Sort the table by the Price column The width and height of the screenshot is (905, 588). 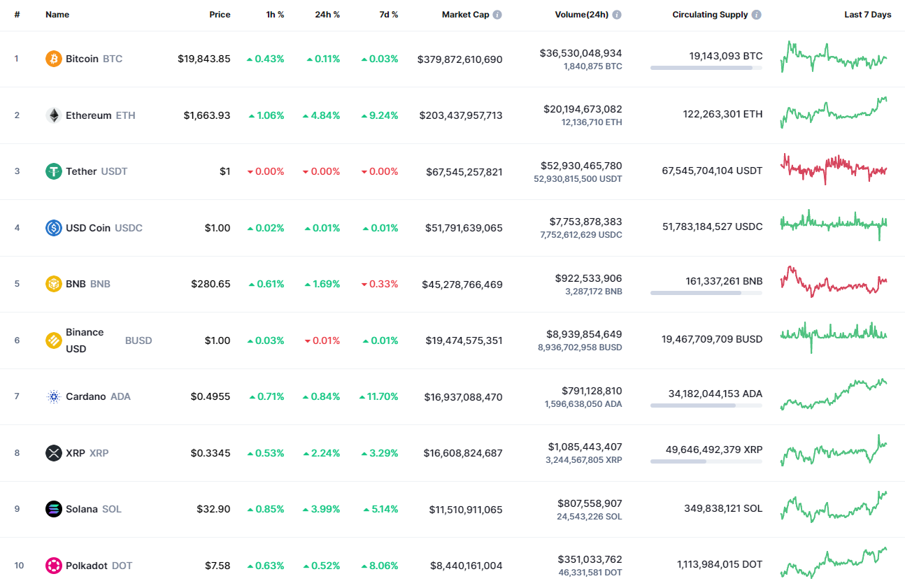(220, 14)
